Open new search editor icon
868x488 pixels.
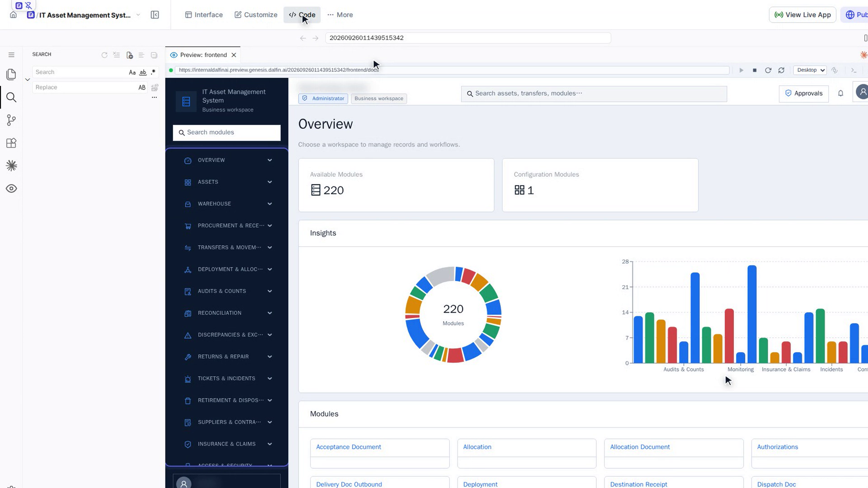coord(129,55)
